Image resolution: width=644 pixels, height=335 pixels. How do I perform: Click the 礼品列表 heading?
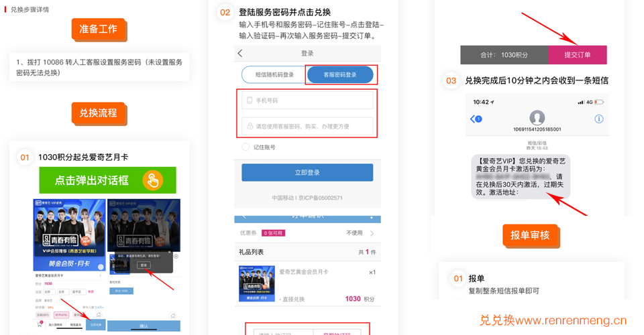pyautogui.click(x=251, y=252)
